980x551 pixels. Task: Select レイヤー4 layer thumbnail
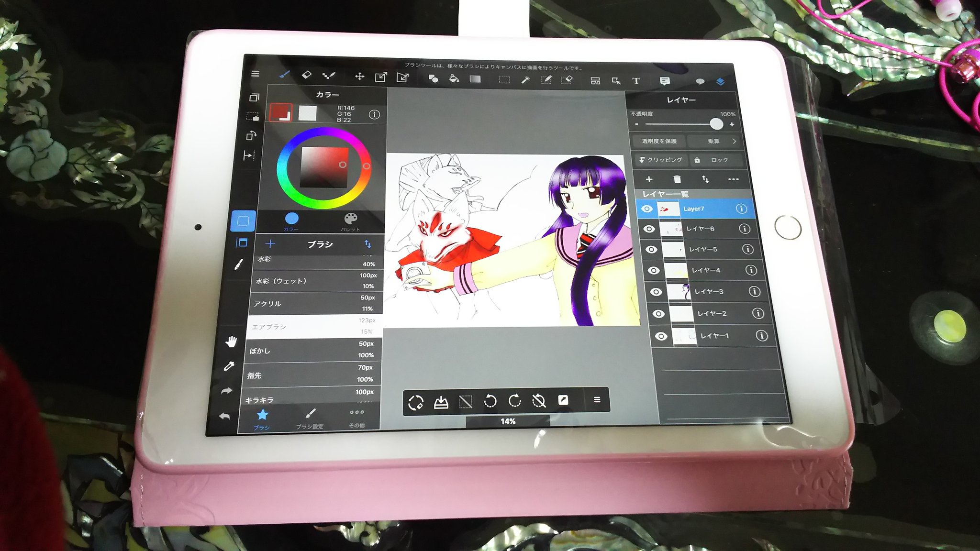point(676,270)
